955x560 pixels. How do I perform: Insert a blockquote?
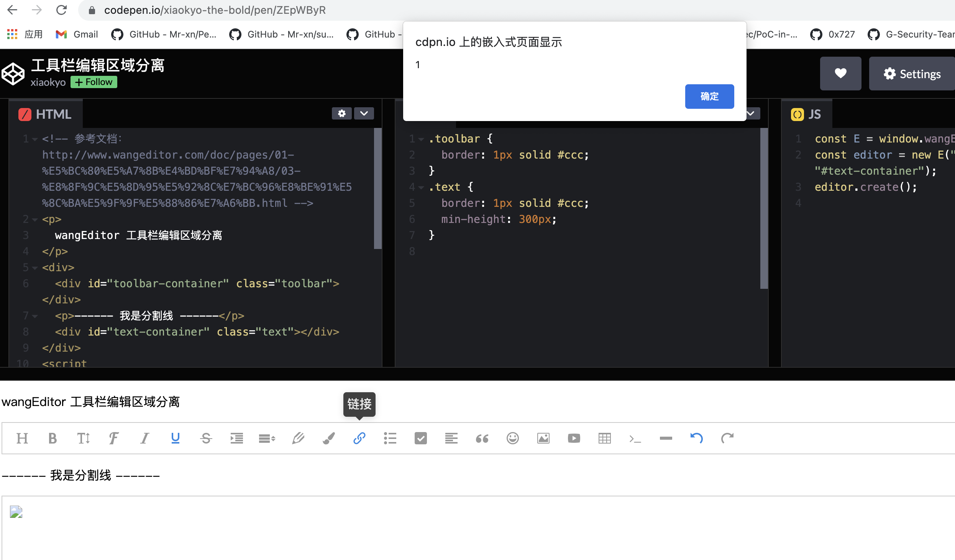(482, 438)
